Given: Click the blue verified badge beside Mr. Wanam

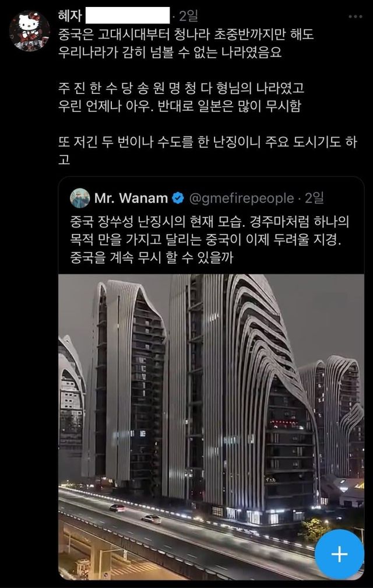Looking at the screenshot, I should click(178, 198).
